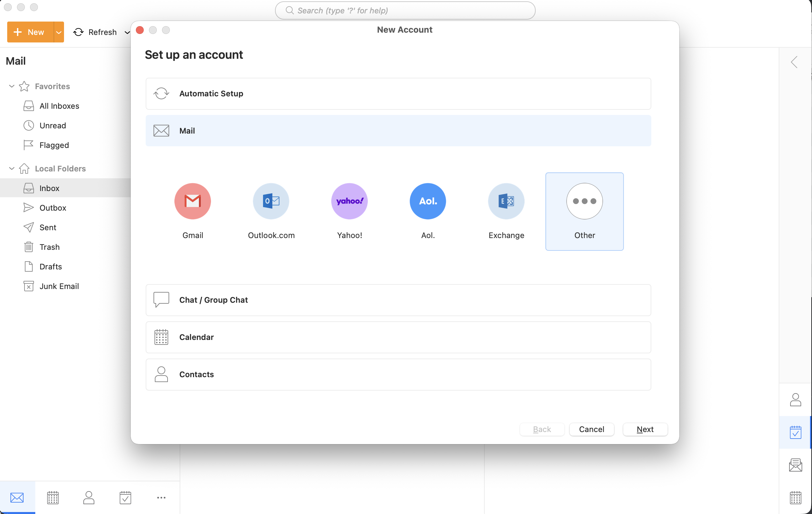Select the Other account type tile
The image size is (812, 514).
coord(584,211)
